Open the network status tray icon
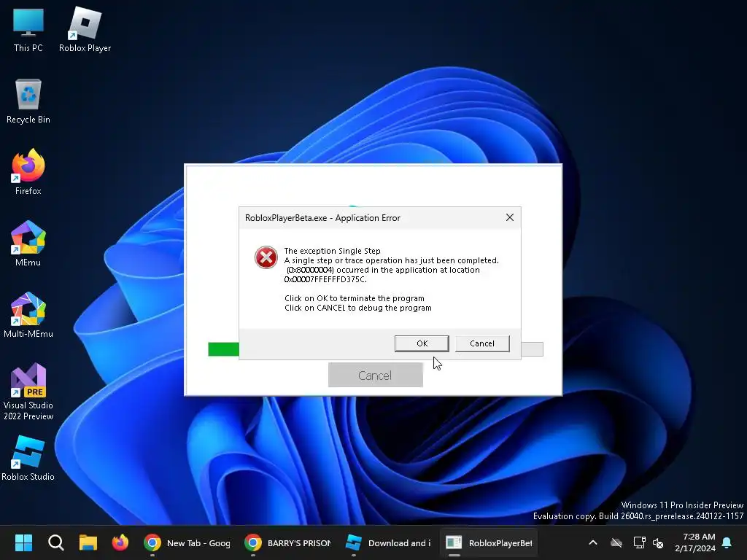Image resolution: width=747 pixels, height=560 pixels. pos(639,542)
